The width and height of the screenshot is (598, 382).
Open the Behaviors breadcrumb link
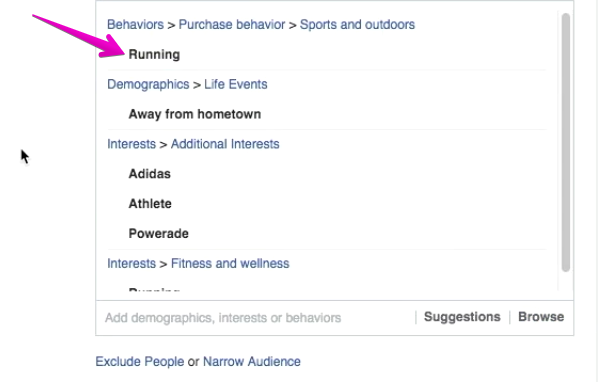[x=135, y=24]
